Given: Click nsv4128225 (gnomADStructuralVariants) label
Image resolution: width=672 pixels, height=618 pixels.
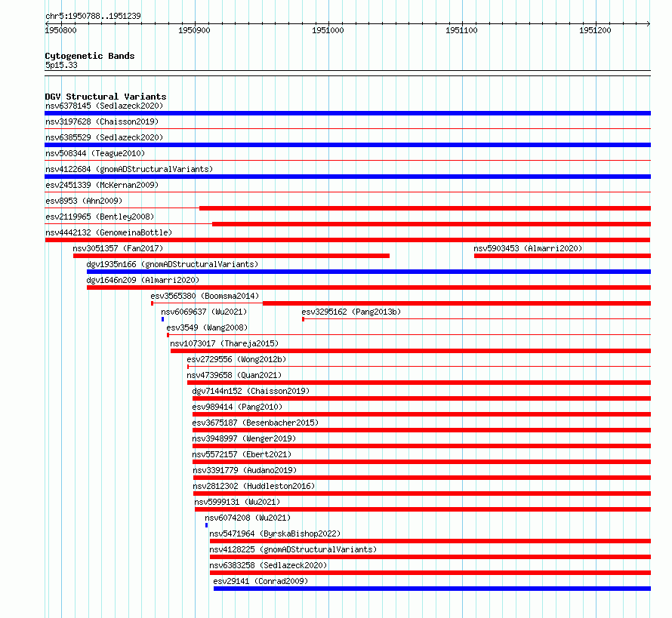Looking at the screenshot, I should pos(293,549).
